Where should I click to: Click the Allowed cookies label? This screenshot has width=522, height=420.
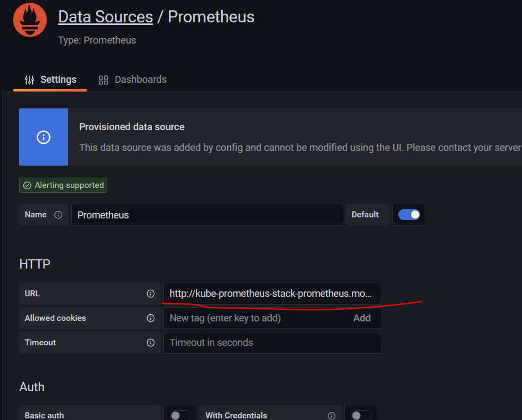(x=55, y=318)
